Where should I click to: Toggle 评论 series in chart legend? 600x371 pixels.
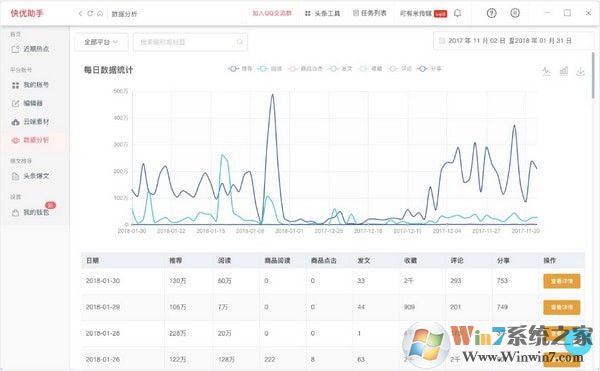[x=400, y=69]
